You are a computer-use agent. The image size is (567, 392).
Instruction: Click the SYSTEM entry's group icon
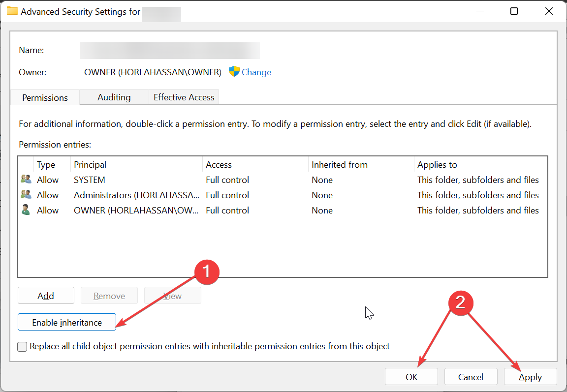(26, 180)
